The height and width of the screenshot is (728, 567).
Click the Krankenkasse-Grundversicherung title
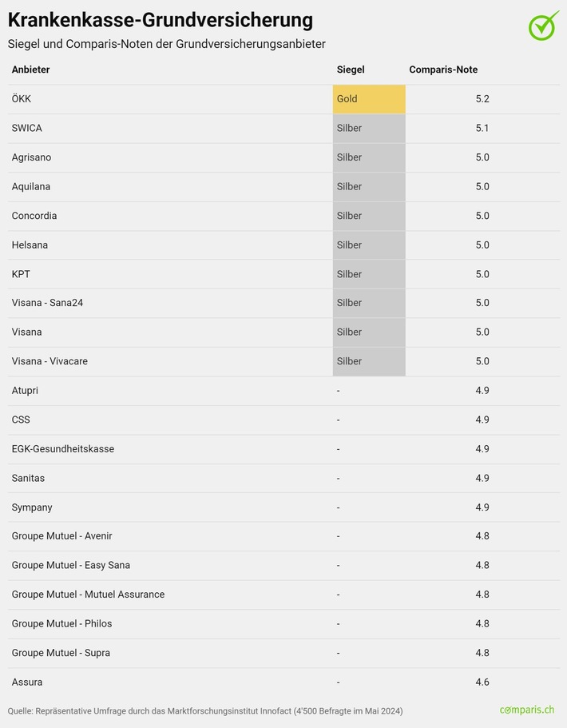click(160, 19)
